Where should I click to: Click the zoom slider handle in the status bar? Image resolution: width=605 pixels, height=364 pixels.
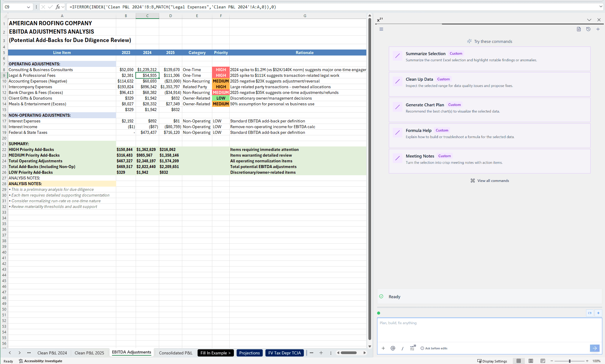[x=570, y=361]
